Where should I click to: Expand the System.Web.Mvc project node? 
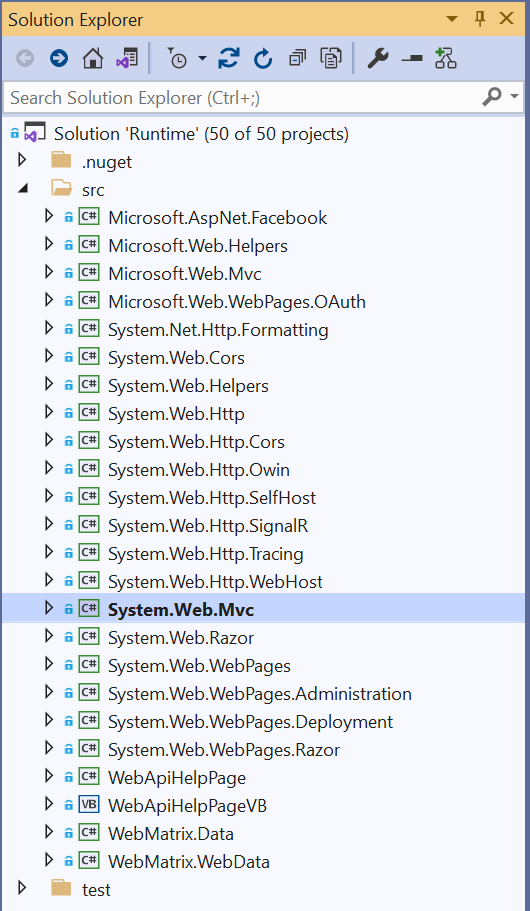click(49, 608)
